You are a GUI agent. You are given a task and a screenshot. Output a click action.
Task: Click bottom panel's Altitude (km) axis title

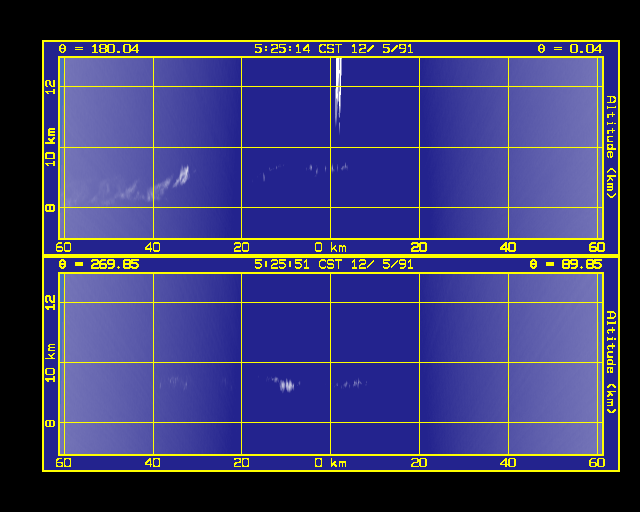[x=610, y=362]
